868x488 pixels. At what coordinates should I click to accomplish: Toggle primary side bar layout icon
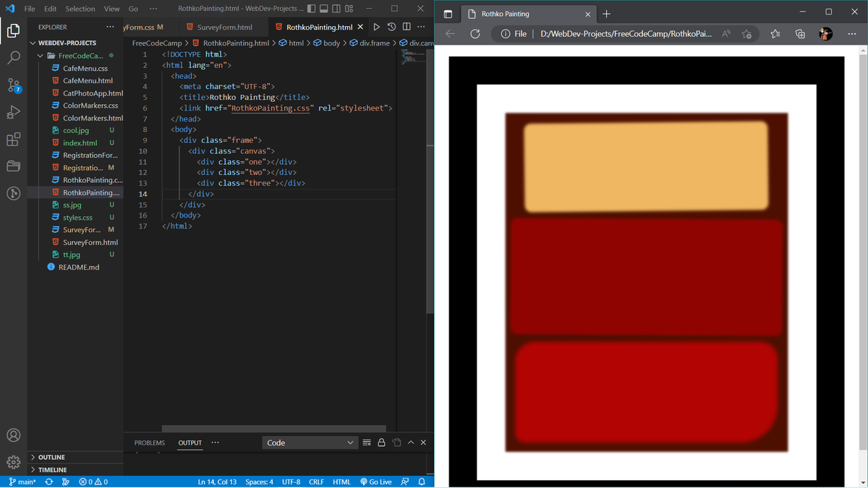(x=311, y=9)
